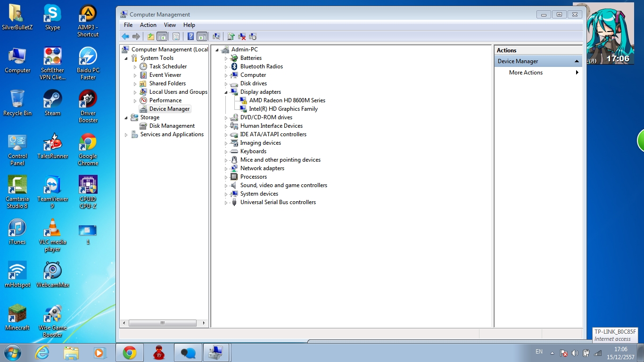Screen dimensions: 644x362
Task: Click the Chrome button on the taskbar
Action: 130,352
